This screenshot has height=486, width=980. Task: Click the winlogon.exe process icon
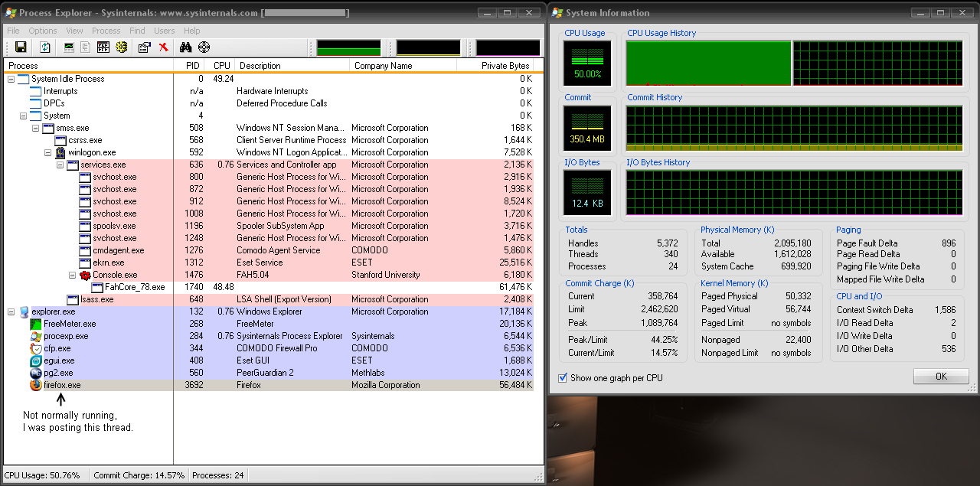tap(60, 152)
